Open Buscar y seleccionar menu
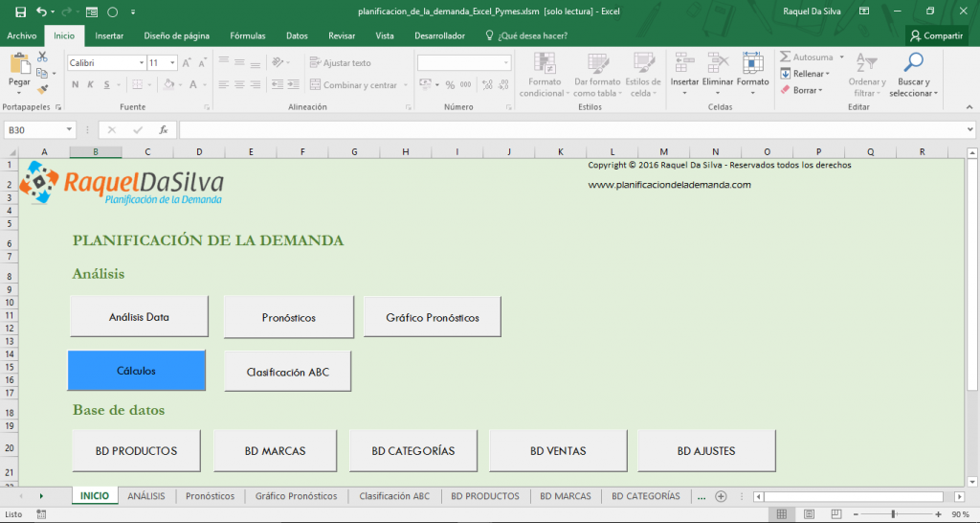The image size is (980, 523). click(914, 75)
